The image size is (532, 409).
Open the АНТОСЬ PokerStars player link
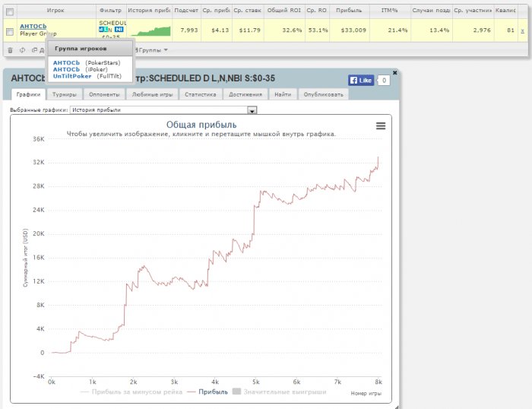tap(66, 62)
